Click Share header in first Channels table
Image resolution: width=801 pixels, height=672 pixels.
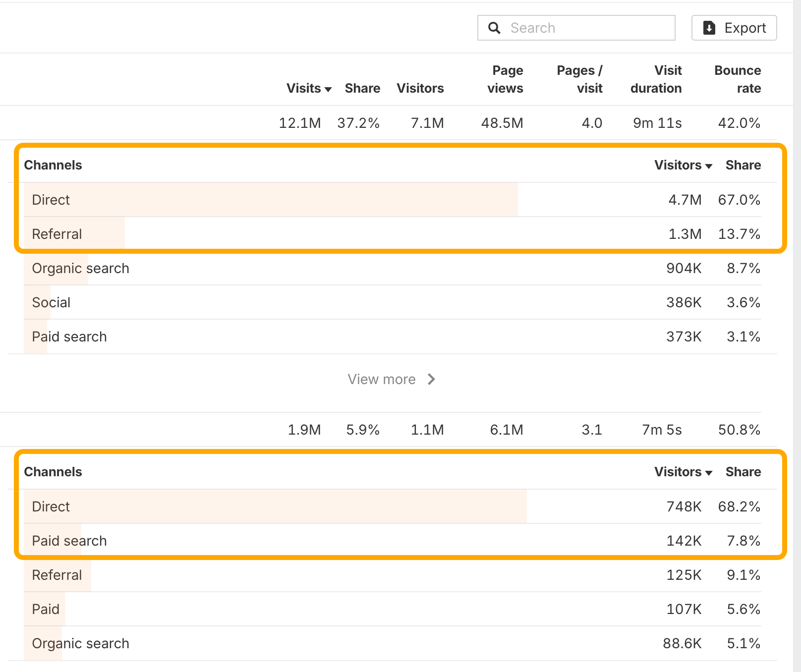(743, 165)
